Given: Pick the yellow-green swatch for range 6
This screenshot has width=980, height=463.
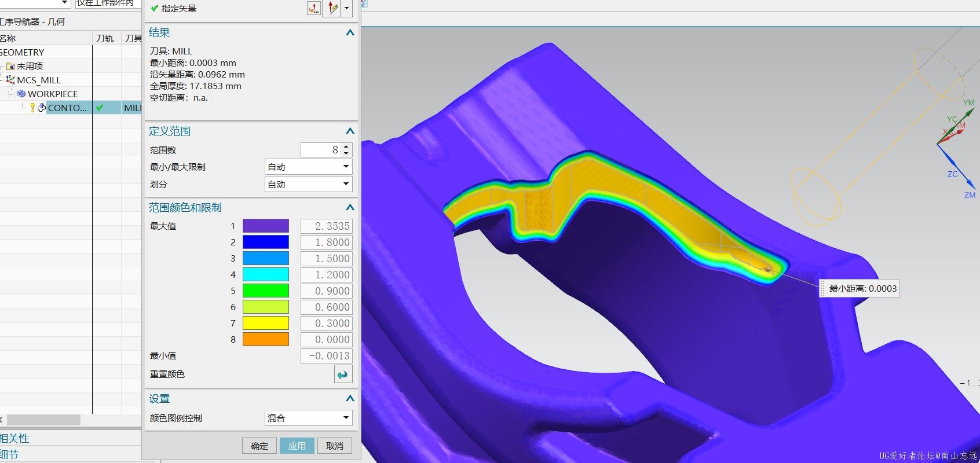Looking at the screenshot, I should tap(265, 307).
